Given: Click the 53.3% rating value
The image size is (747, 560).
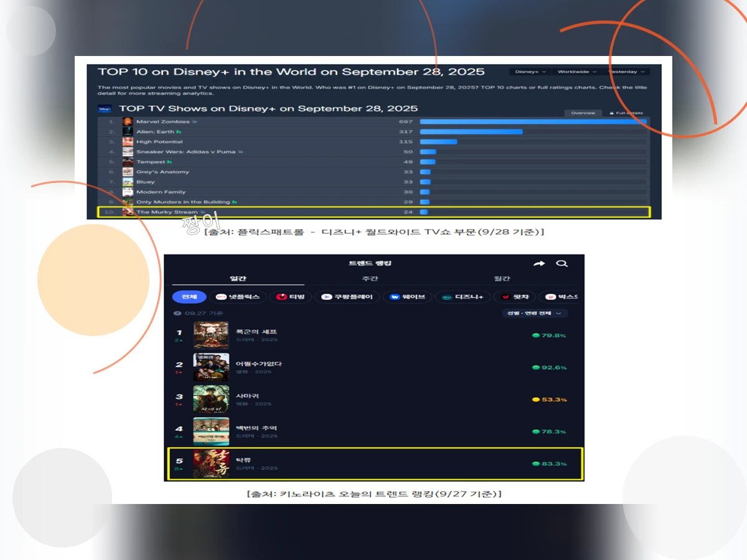Looking at the screenshot, I should pyautogui.click(x=554, y=399).
